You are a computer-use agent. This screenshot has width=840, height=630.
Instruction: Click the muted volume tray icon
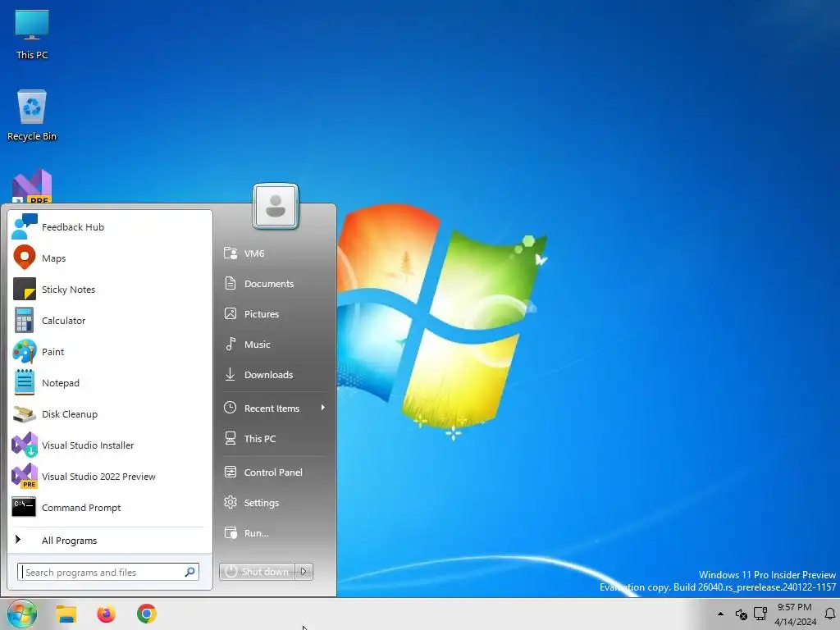pyautogui.click(x=741, y=614)
